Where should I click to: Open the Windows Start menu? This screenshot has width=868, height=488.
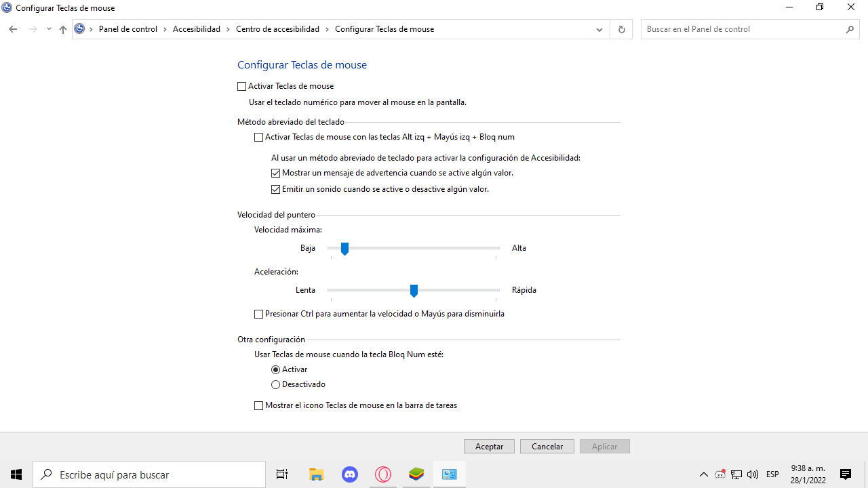click(x=16, y=474)
